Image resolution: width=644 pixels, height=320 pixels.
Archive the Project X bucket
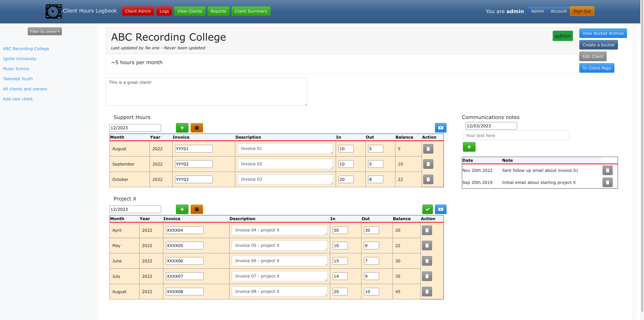pos(197,209)
